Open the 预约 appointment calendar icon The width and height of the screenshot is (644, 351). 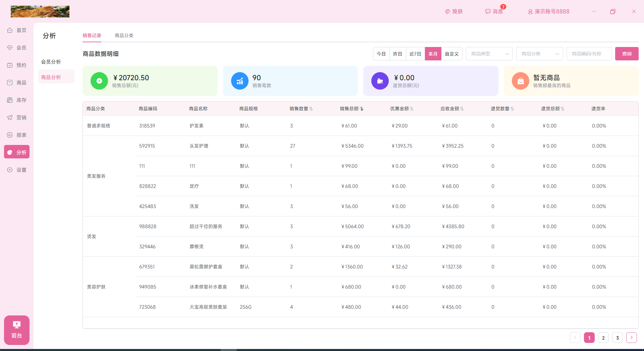click(10, 65)
